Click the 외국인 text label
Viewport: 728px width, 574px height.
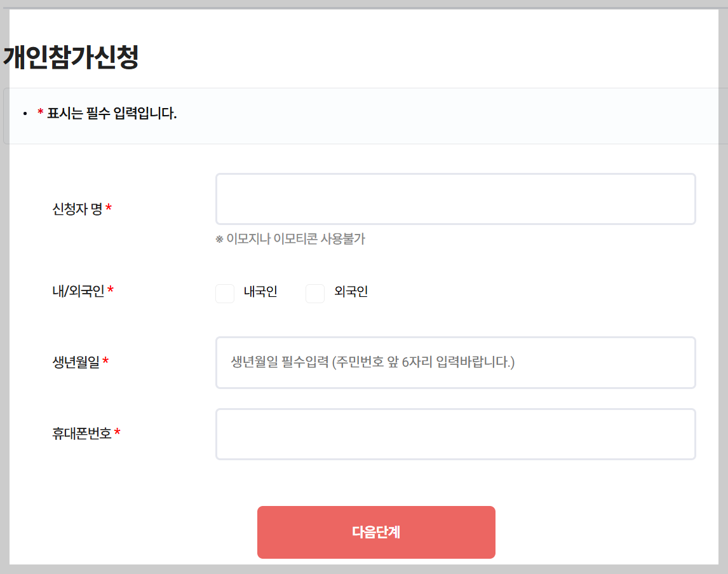[x=349, y=292]
